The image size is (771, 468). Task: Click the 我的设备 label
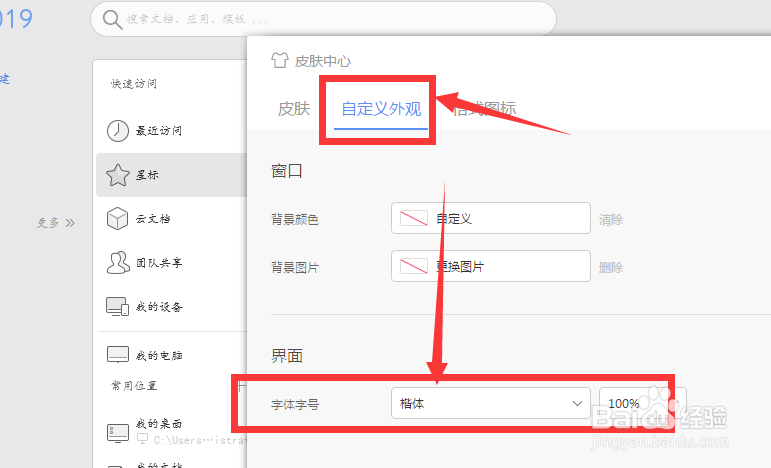coord(159,307)
